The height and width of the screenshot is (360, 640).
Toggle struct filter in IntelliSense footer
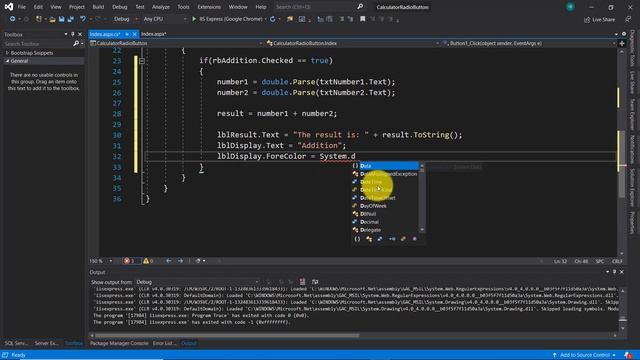[380, 239]
